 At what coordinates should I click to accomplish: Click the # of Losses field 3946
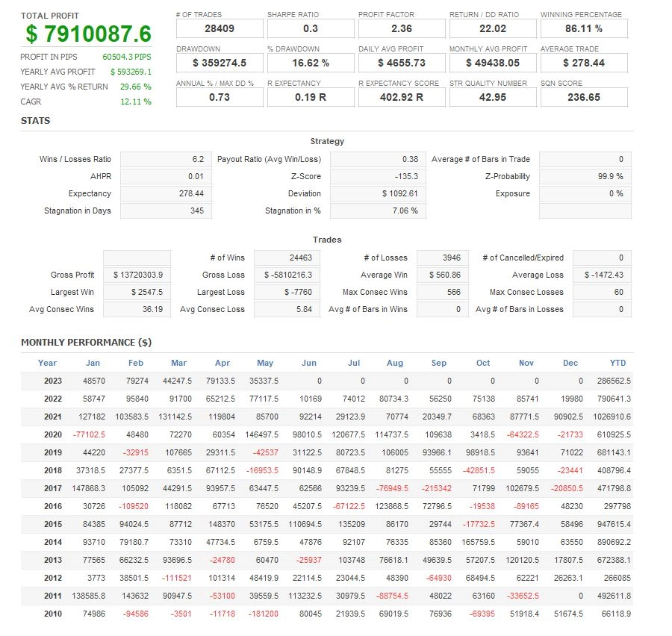[x=443, y=258]
